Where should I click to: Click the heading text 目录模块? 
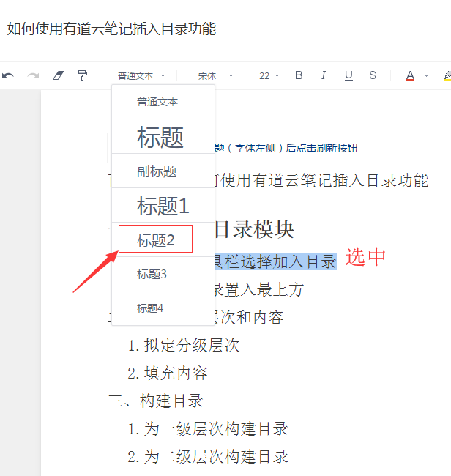click(254, 229)
